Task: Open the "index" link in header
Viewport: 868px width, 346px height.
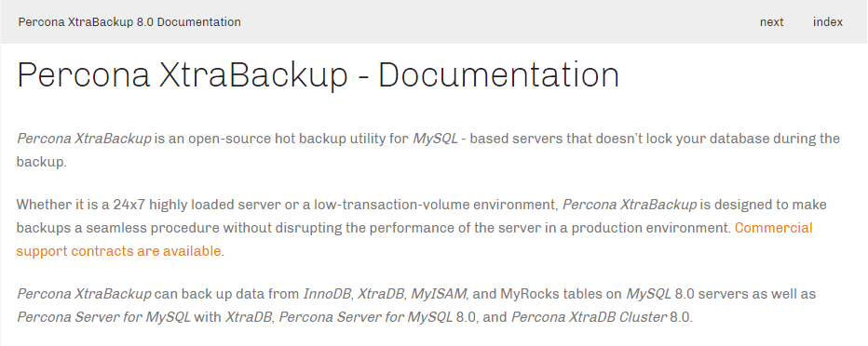Action: coord(828,22)
